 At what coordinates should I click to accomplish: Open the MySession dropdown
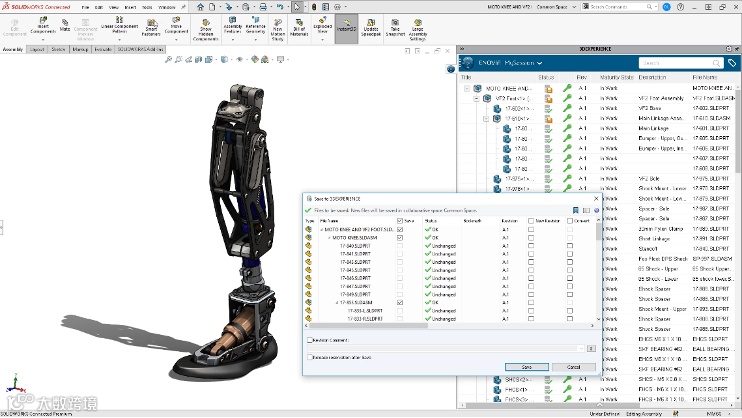tap(539, 63)
